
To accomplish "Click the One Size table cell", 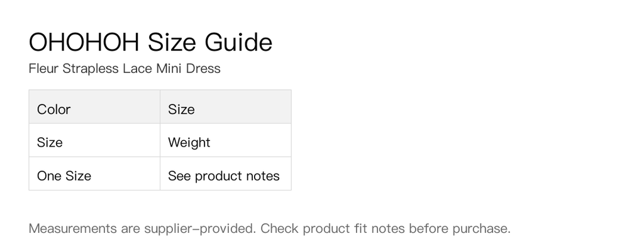I will point(94,173).
